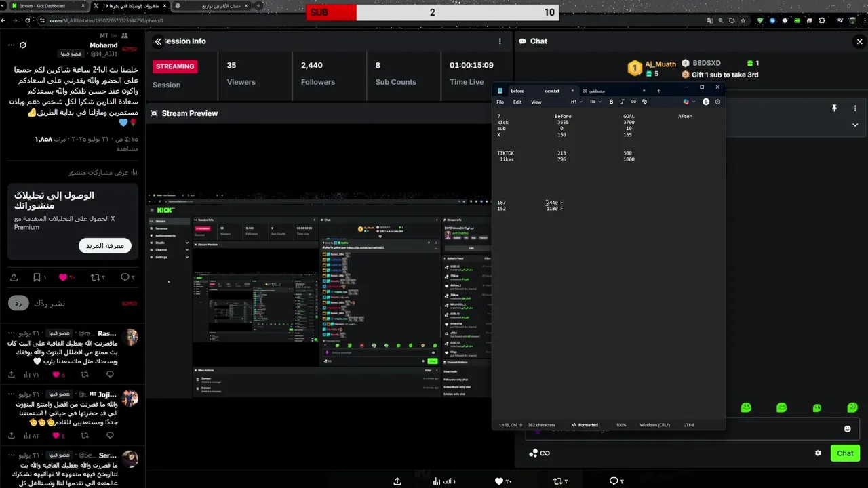This screenshot has height=488, width=868.
Task: Close photo view with X button
Action: [859, 41]
